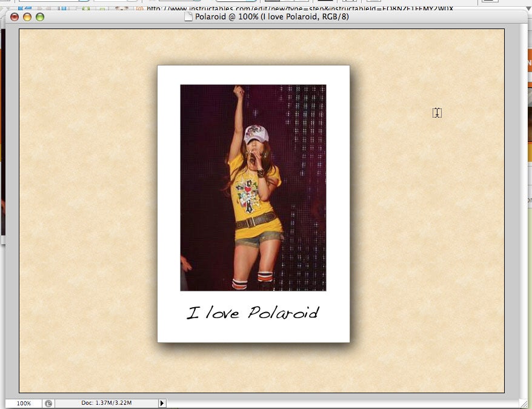This screenshot has height=409, width=532.
Task: Click the document icon in the title bar
Action: [188, 16]
